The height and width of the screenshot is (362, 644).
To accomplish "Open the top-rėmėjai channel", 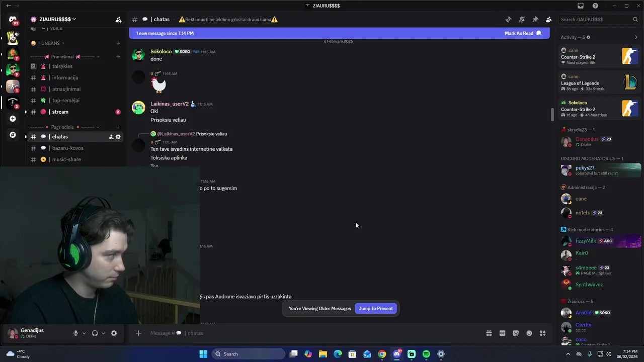I will tap(75, 100).
